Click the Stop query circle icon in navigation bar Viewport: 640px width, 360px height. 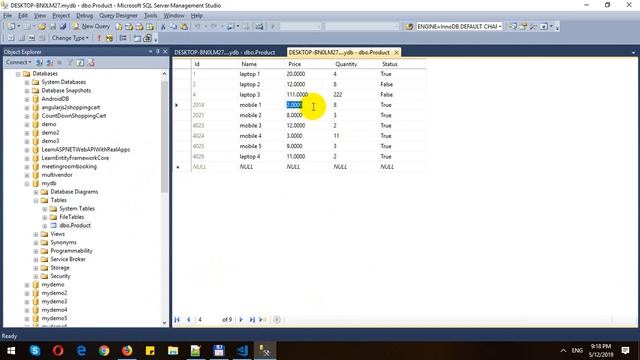point(277,320)
